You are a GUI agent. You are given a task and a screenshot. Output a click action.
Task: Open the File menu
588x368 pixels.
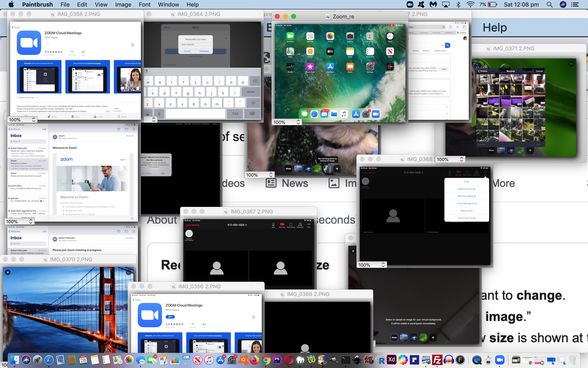pos(65,4)
